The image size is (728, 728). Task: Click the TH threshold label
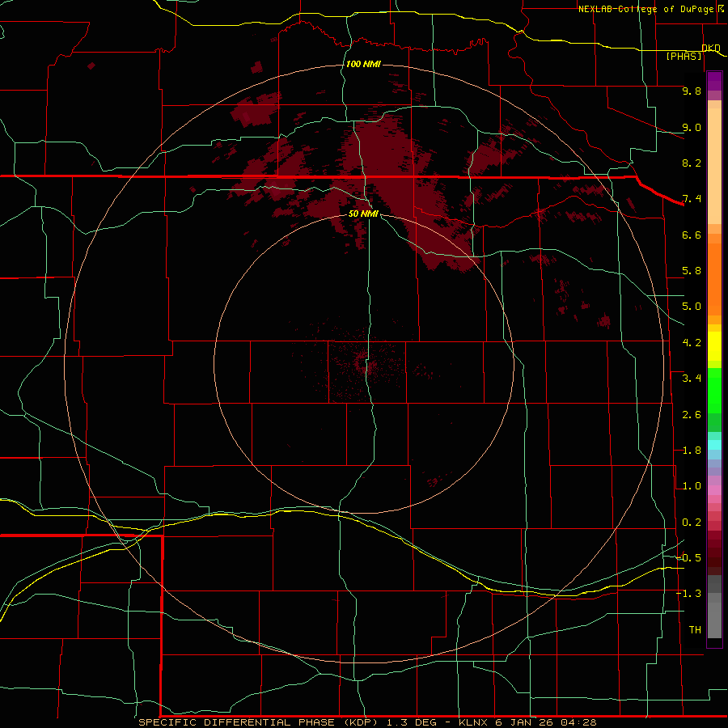pyautogui.click(x=695, y=630)
